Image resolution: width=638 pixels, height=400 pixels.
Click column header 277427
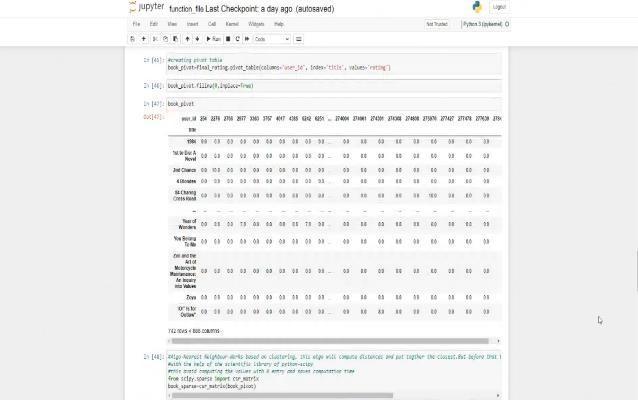pos(447,119)
